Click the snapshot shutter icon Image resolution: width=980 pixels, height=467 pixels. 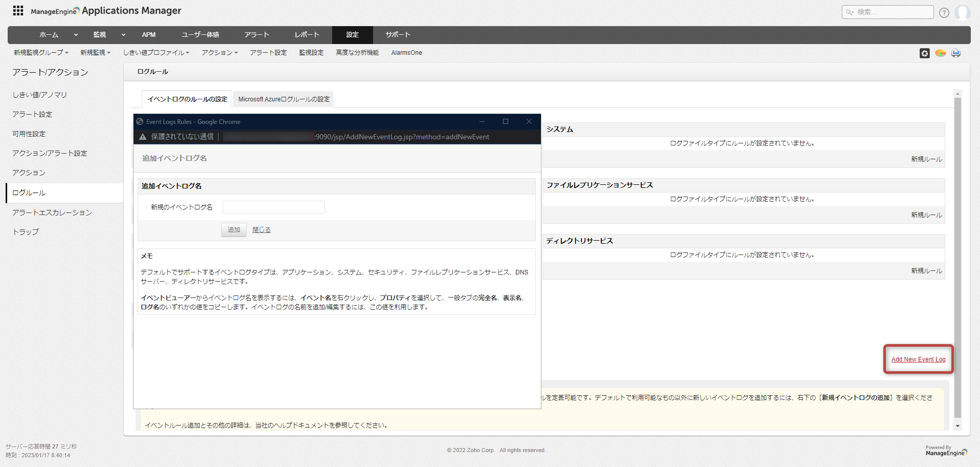(924, 53)
